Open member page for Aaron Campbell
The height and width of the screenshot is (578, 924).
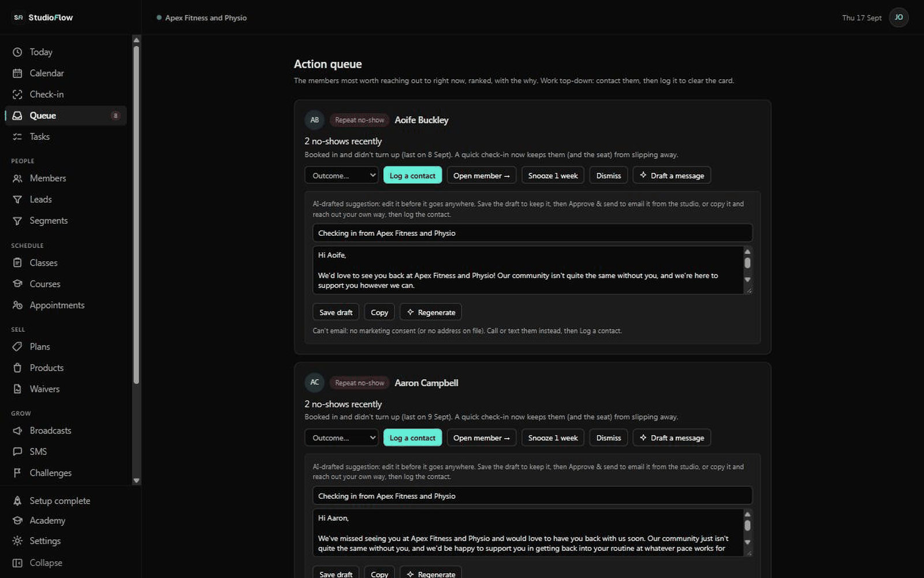click(x=482, y=438)
